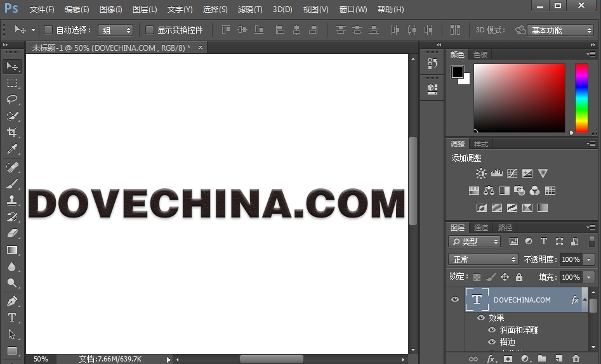Open the 不透明度 opacity dropdown arrow
The image size is (601, 364).
coord(589,259)
